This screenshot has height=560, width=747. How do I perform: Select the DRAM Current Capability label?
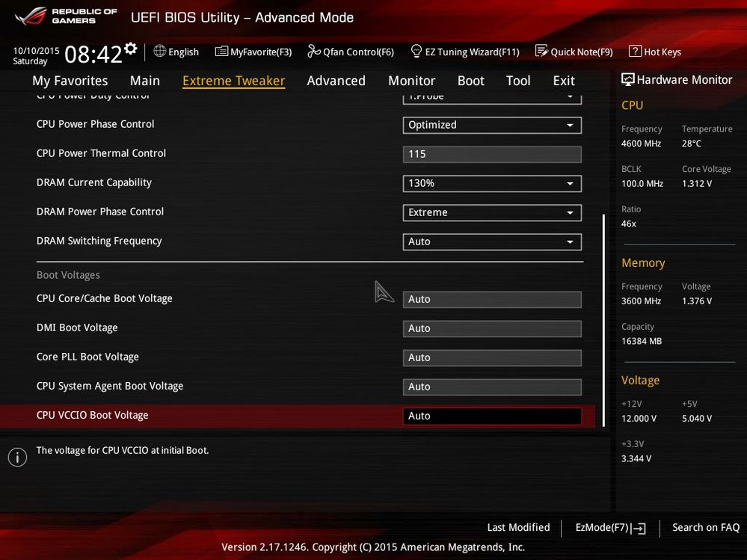pyautogui.click(x=94, y=183)
